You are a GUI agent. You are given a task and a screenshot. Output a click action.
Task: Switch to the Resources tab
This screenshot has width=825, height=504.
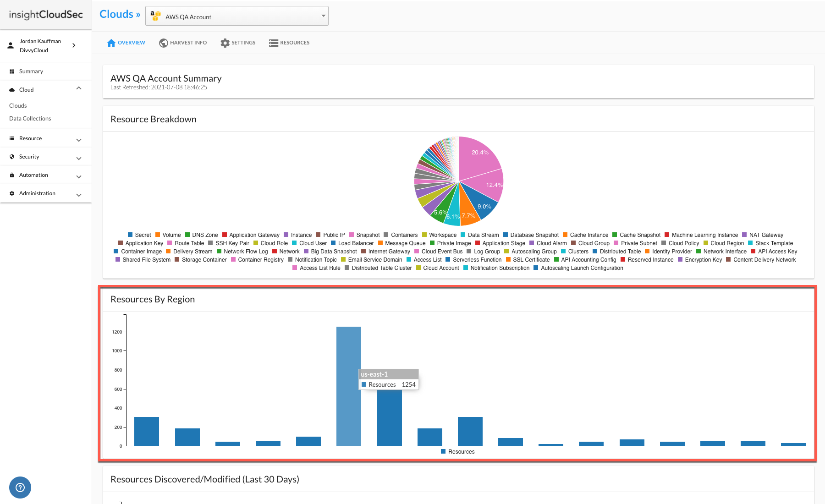click(x=289, y=43)
